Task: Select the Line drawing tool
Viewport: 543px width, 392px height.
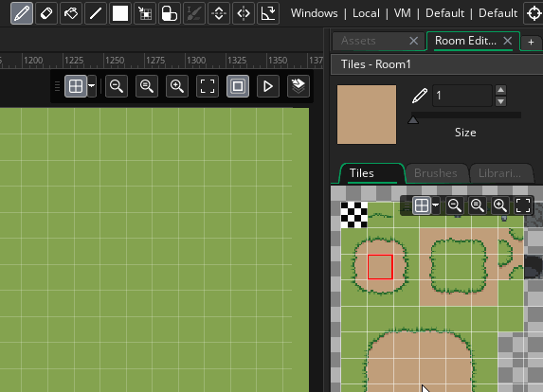Action: pos(96,13)
